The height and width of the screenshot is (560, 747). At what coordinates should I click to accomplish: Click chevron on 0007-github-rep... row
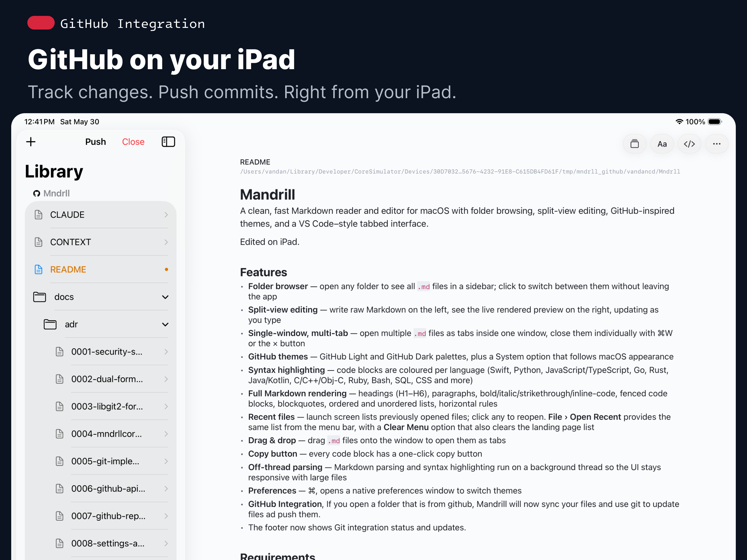point(166,516)
